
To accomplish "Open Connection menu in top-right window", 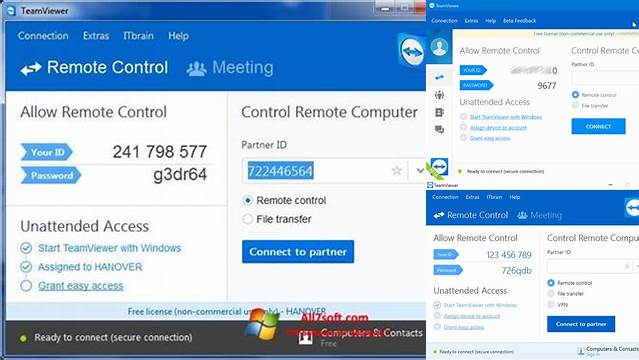I will point(444,21).
